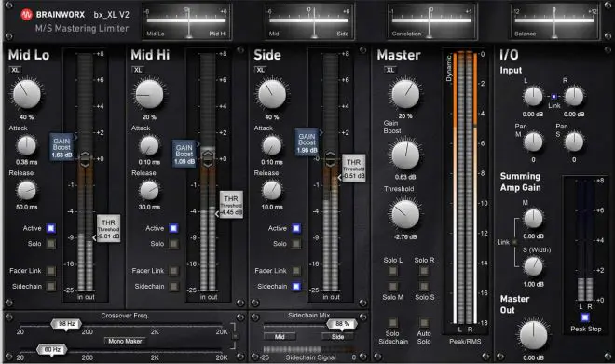Click the Side Release knob
The height and width of the screenshot is (364, 615).
point(272,191)
